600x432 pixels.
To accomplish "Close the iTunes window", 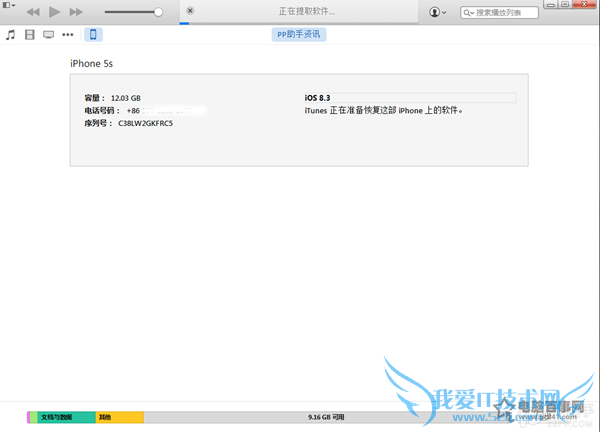I will pyautogui.click(x=584, y=5).
